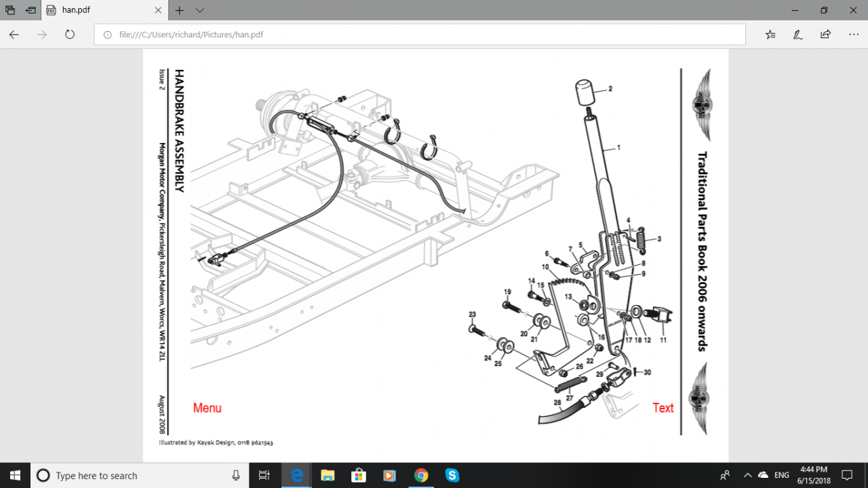This screenshot has width=868, height=488.
Task: Open the Action Center notifications
Action: coord(847,475)
